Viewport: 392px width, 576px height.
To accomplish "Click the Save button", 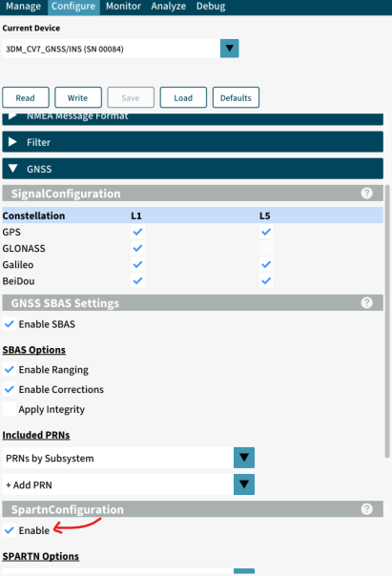I will point(131,97).
